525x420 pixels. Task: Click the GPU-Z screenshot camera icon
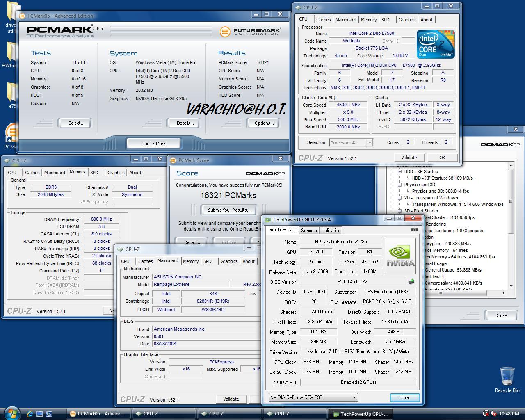[x=415, y=230]
